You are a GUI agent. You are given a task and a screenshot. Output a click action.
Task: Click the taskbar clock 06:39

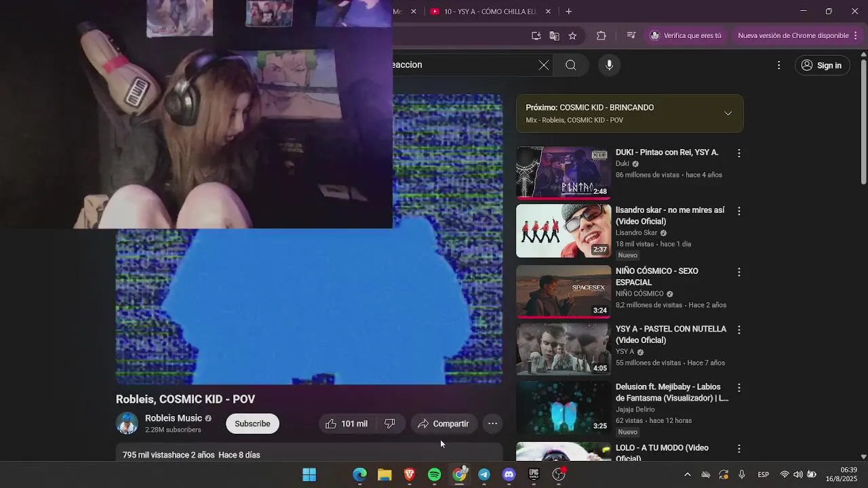(x=841, y=474)
